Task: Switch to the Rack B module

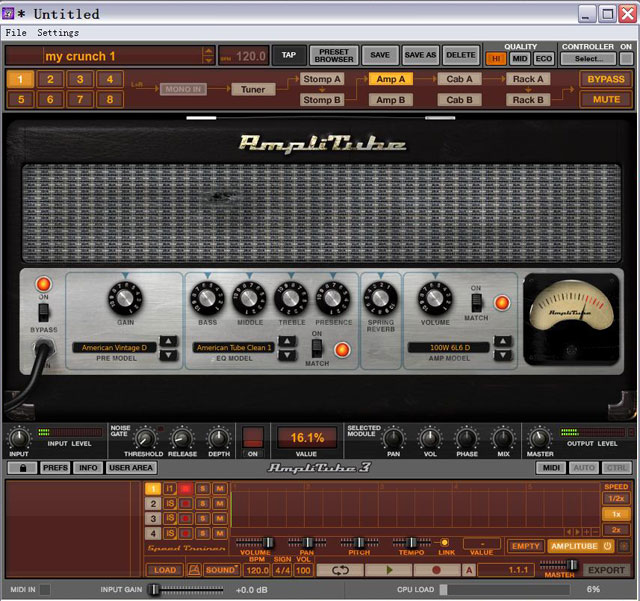Action: point(528,100)
